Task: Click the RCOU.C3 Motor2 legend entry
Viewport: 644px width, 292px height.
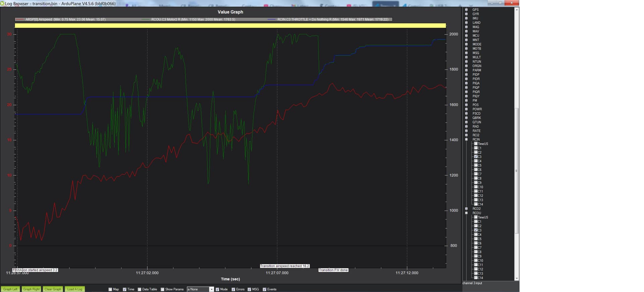Action: 189,19
